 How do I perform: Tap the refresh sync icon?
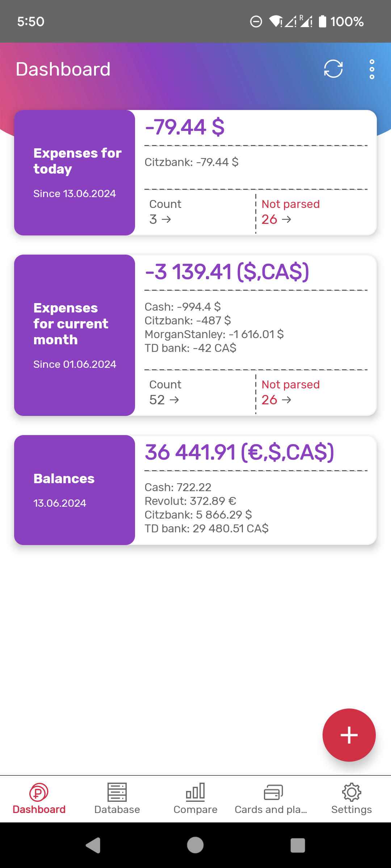tap(333, 69)
